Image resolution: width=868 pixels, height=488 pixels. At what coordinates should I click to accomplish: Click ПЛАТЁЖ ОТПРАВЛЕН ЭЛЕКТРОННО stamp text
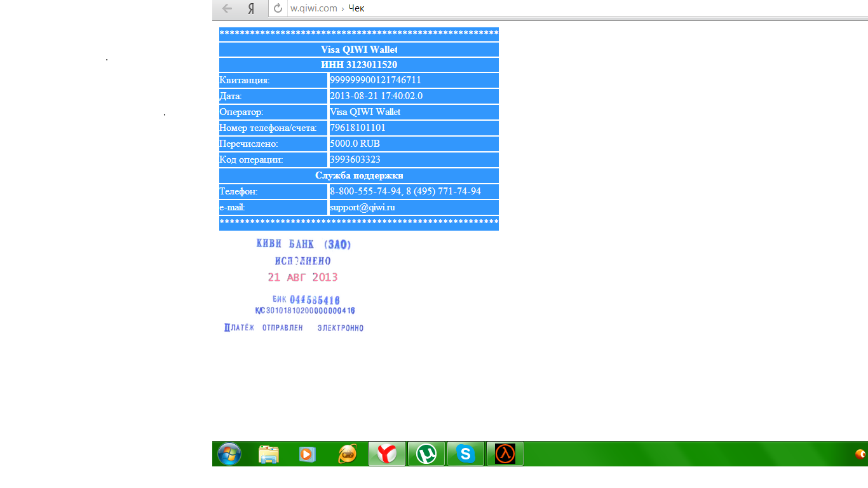tap(294, 328)
